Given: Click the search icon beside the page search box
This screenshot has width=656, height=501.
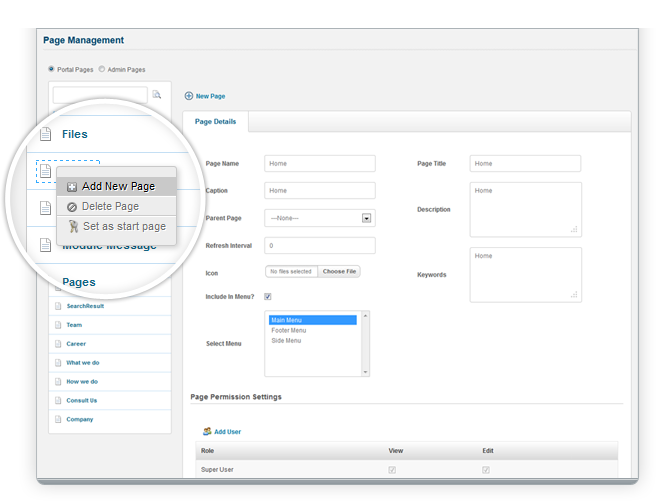Looking at the screenshot, I should (x=156, y=95).
